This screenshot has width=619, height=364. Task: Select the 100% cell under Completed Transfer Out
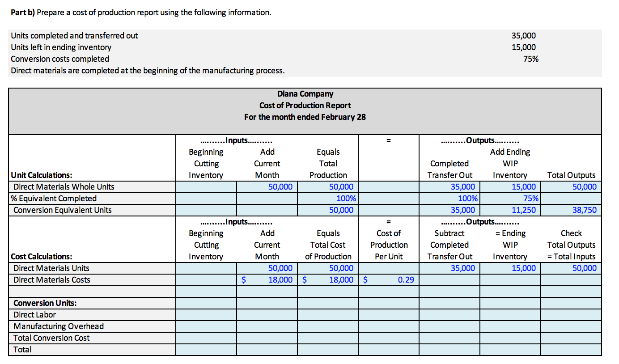pyautogui.click(x=449, y=199)
